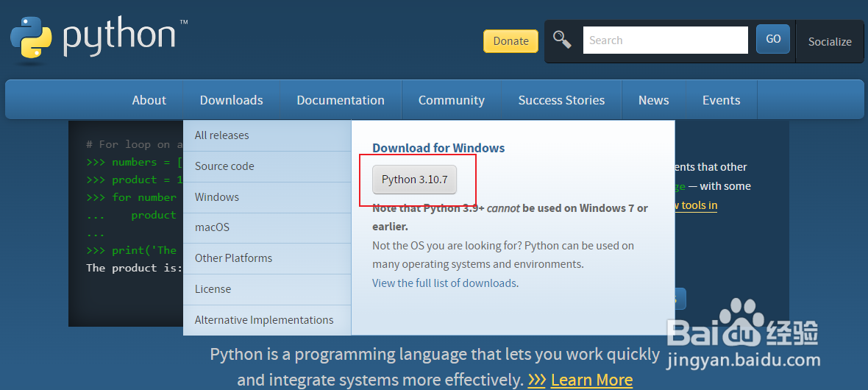The image size is (868, 390).
Task: Open the Socialize menu
Action: tap(830, 41)
